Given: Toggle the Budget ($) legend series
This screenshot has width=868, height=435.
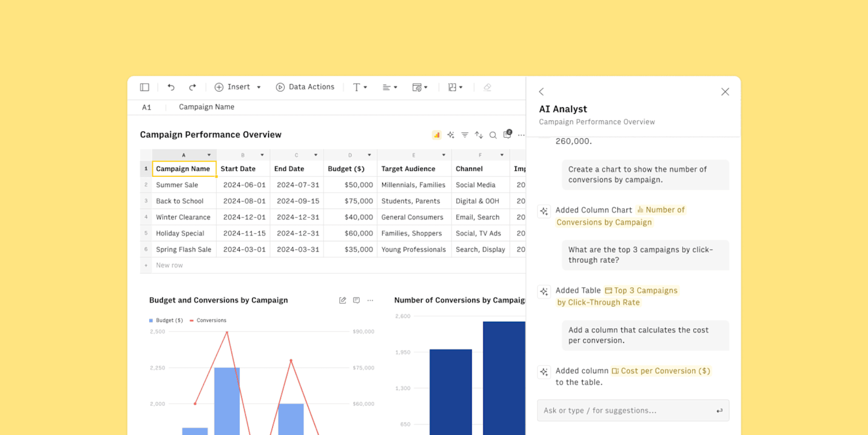Looking at the screenshot, I should (x=166, y=321).
